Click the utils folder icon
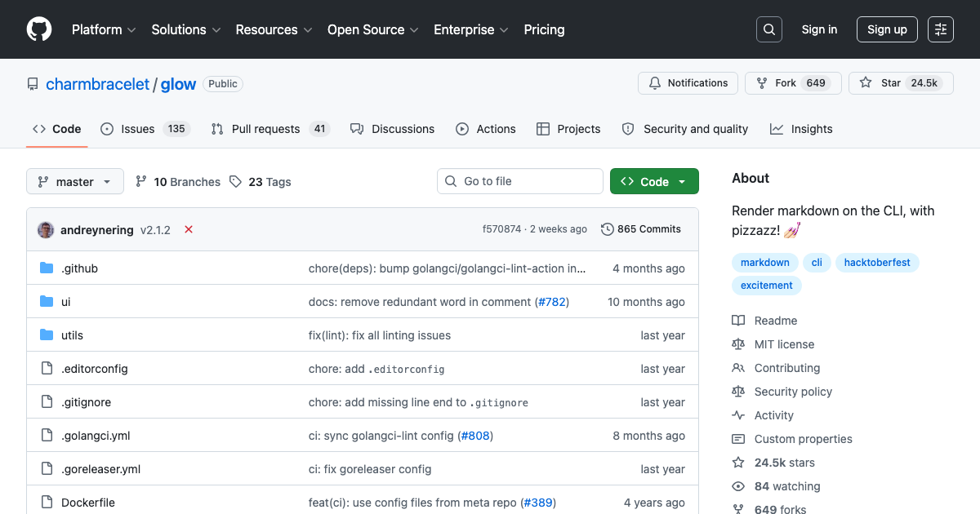980x514 pixels. point(47,335)
